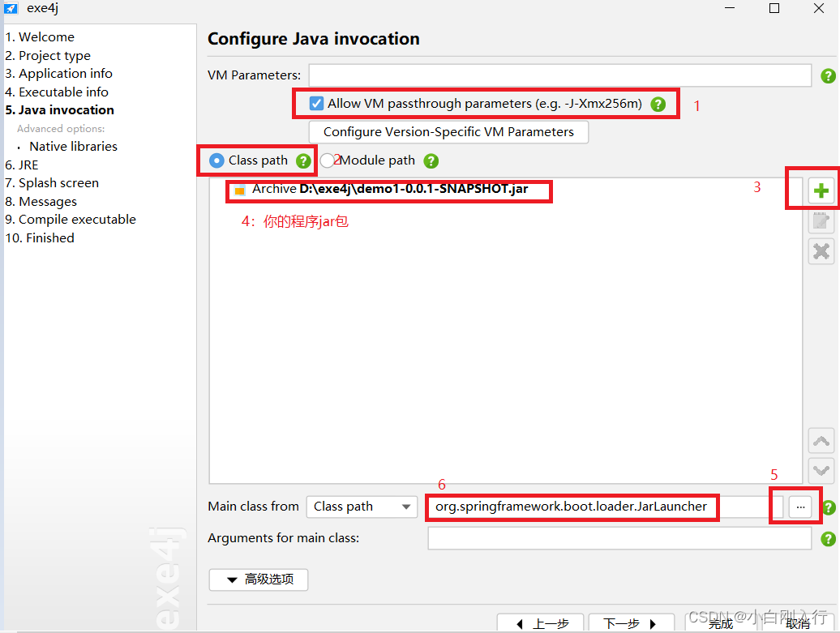Remove selected archive using the X icon

click(x=821, y=251)
